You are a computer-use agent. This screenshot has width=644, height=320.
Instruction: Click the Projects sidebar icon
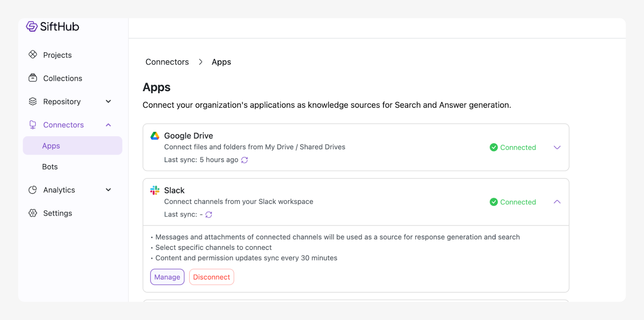coord(33,54)
